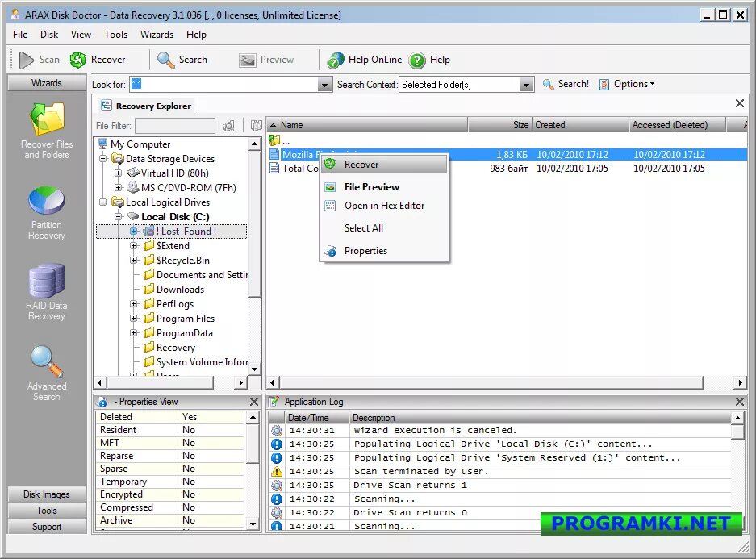Click the Search! magnifier button

coord(566,84)
